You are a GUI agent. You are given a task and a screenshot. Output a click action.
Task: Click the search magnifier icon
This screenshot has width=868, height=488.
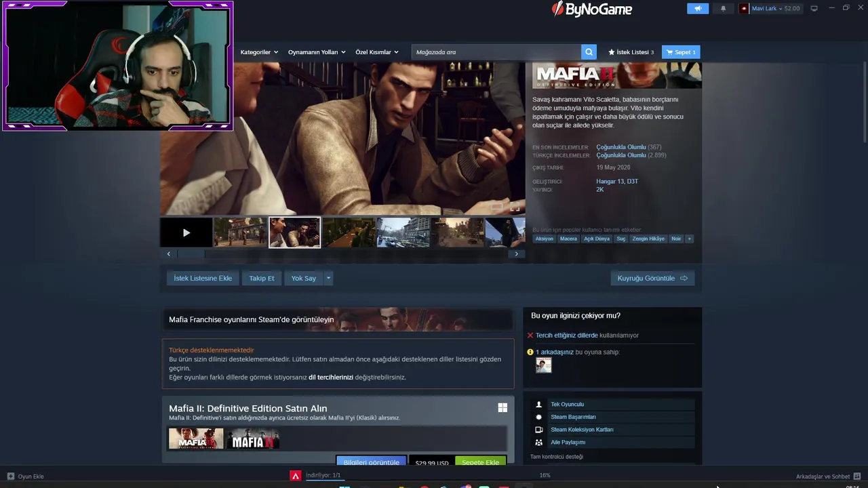tap(589, 52)
